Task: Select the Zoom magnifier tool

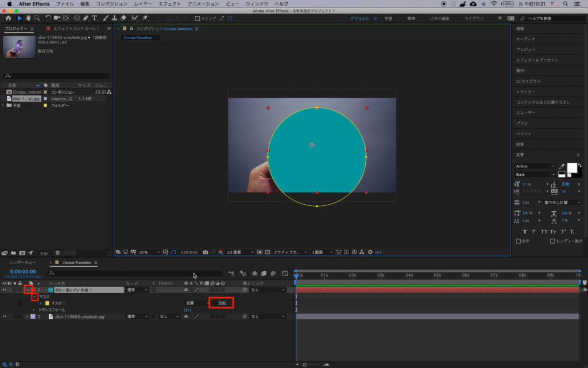Action: click(x=37, y=18)
